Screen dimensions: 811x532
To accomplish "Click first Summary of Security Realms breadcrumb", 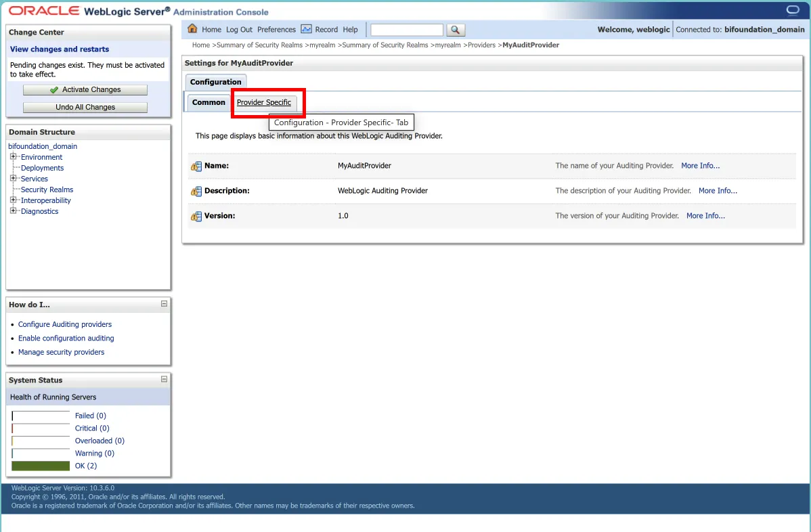I will [260, 45].
